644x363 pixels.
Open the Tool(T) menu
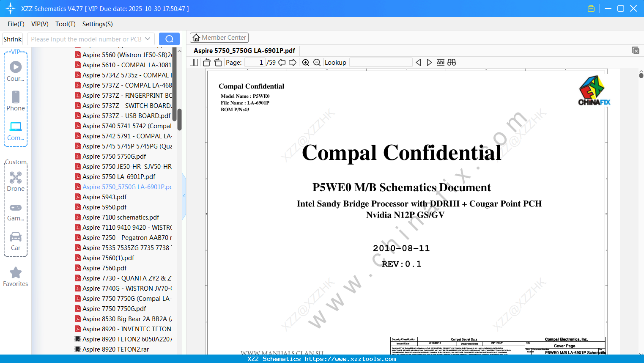66,24
